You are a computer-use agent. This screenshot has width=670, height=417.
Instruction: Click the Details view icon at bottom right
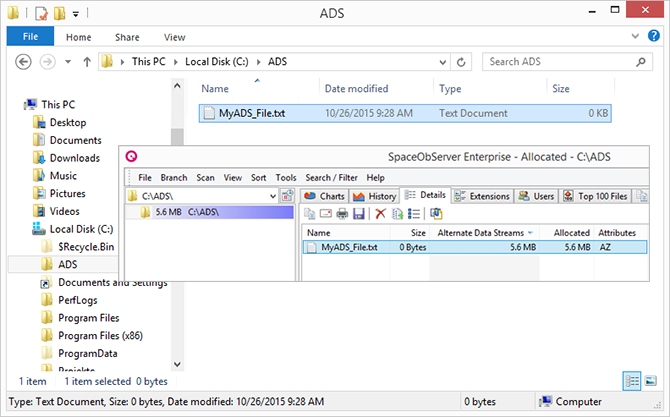click(x=632, y=381)
